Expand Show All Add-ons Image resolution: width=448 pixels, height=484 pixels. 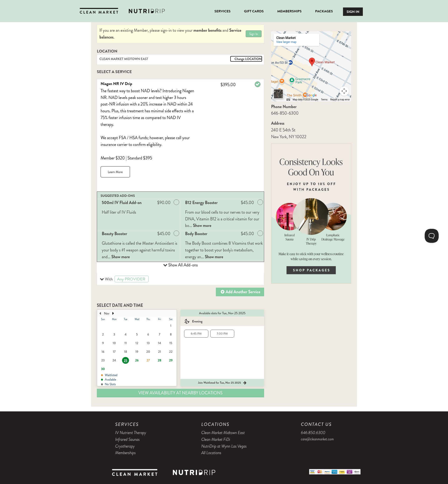(x=180, y=265)
